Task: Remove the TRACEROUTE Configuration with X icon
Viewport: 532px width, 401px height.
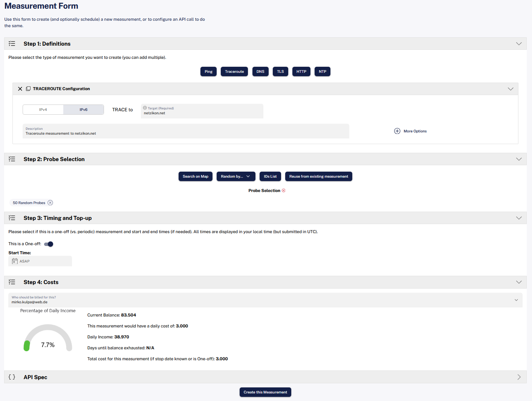Action: pyautogui.click(x=20, y=89)
